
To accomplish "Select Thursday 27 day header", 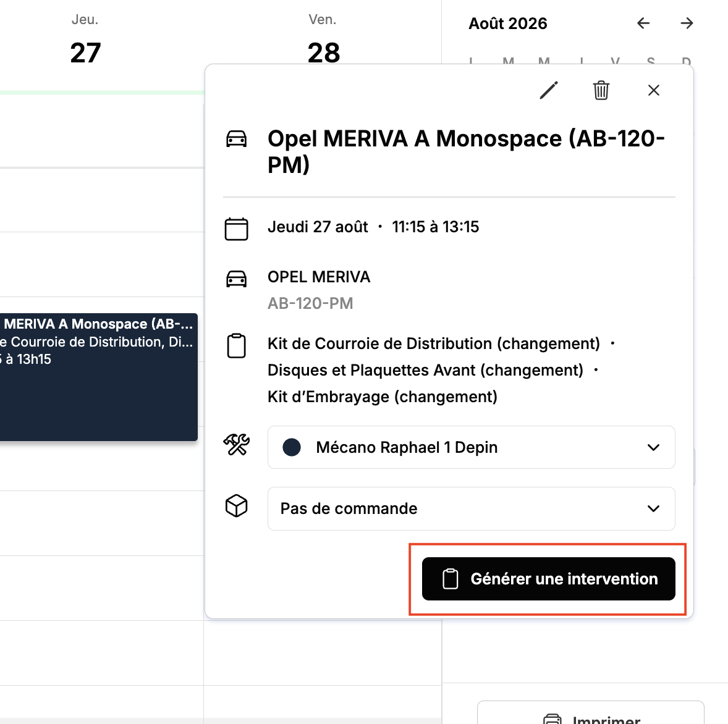I will (x=85, y=42).
